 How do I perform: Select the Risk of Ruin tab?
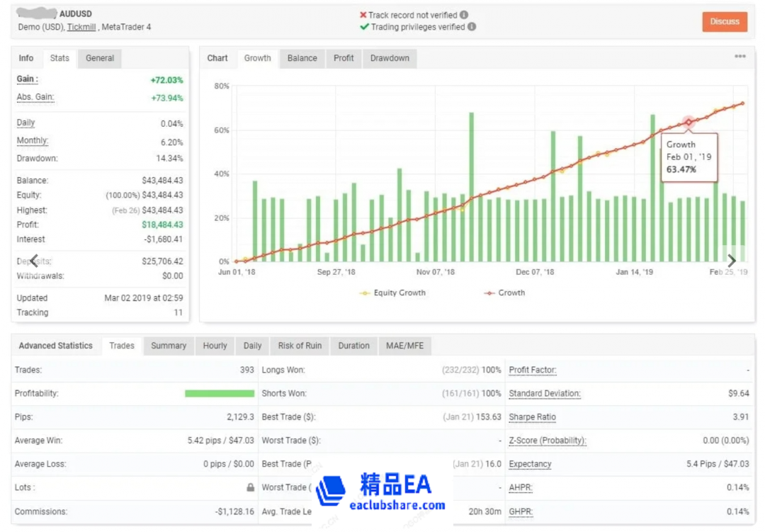[300, 346]
